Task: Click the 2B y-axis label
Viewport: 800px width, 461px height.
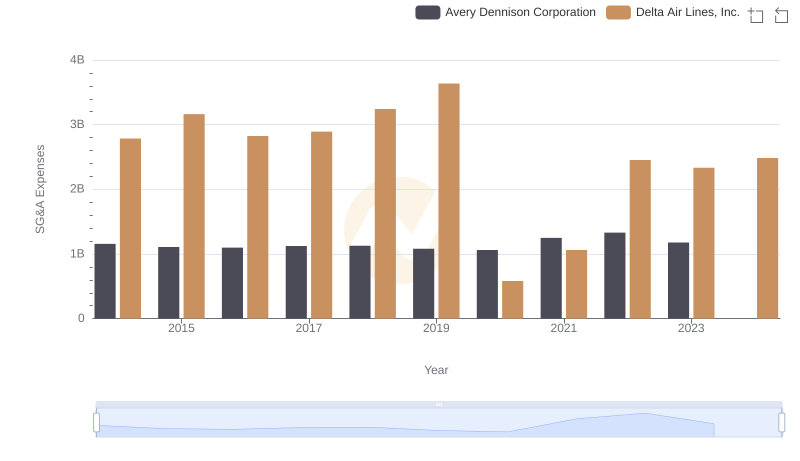Action: tap(77, 189)
